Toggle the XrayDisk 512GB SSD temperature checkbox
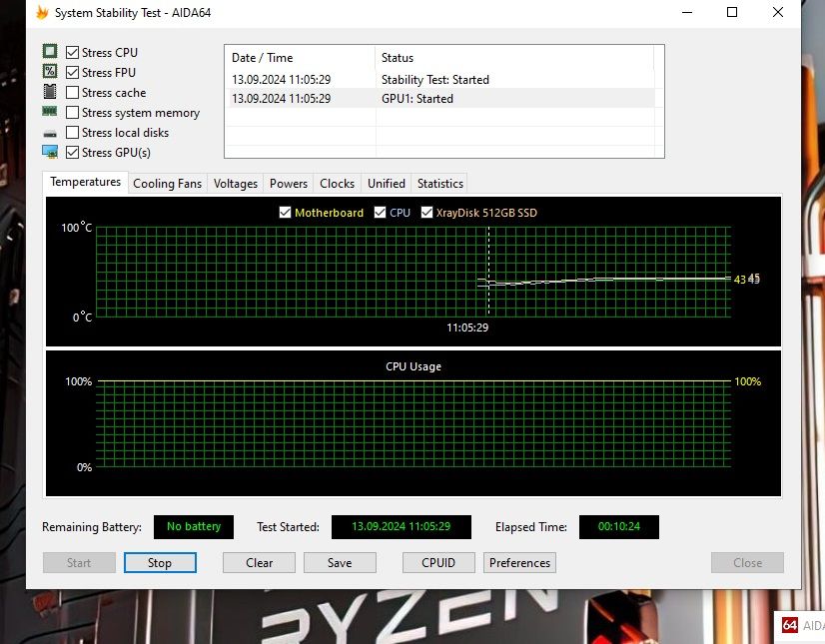 coord(427,213)
